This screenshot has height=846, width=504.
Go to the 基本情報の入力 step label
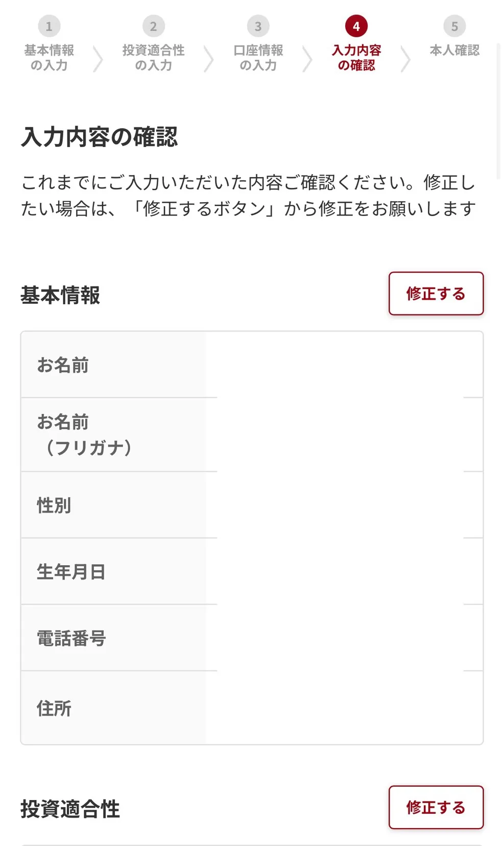tap(49, 58)
